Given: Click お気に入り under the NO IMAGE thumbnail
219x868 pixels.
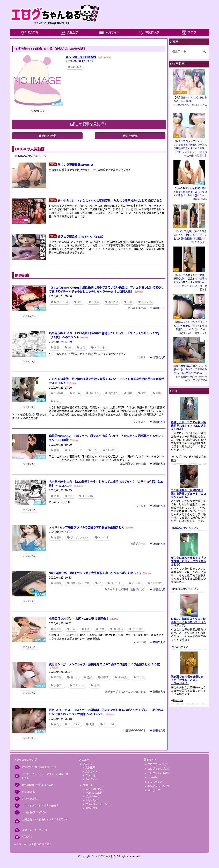Looking at the screenshot, I should [x=38, y=111].
